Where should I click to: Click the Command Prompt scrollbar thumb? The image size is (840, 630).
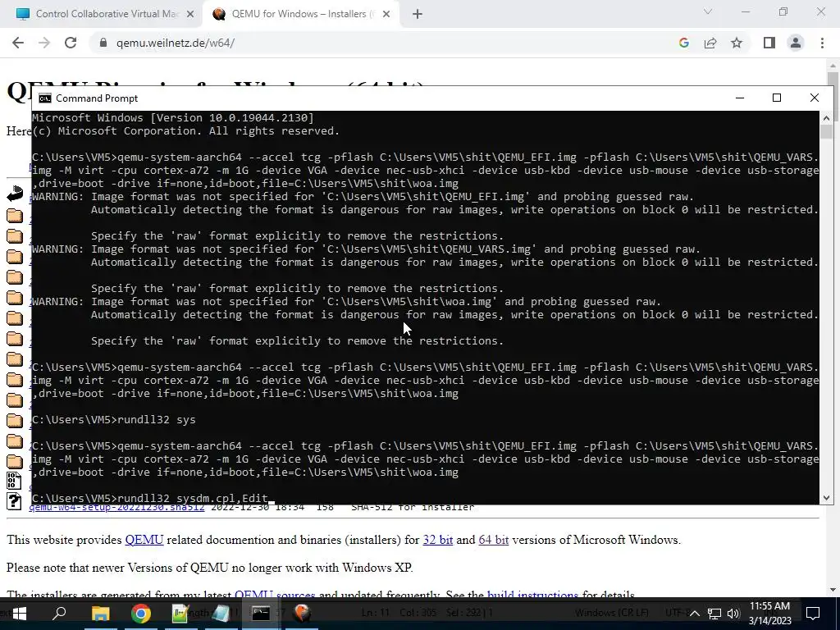(x=826, y=132)
